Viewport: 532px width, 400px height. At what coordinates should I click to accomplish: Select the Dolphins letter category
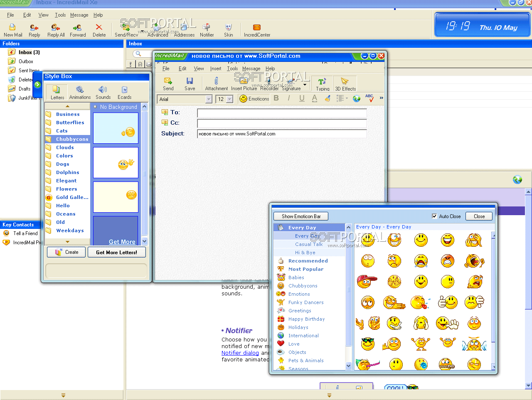[x=67, y=172]
